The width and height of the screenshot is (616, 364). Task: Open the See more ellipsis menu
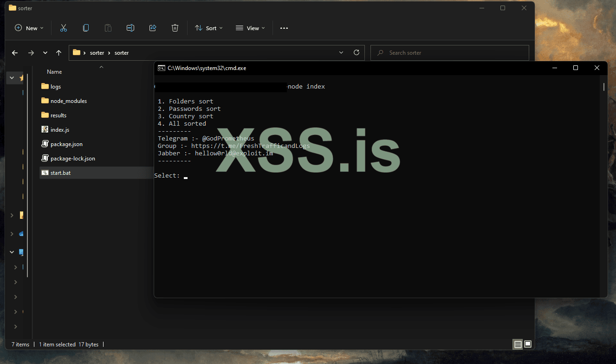click(x=284, y=28)
